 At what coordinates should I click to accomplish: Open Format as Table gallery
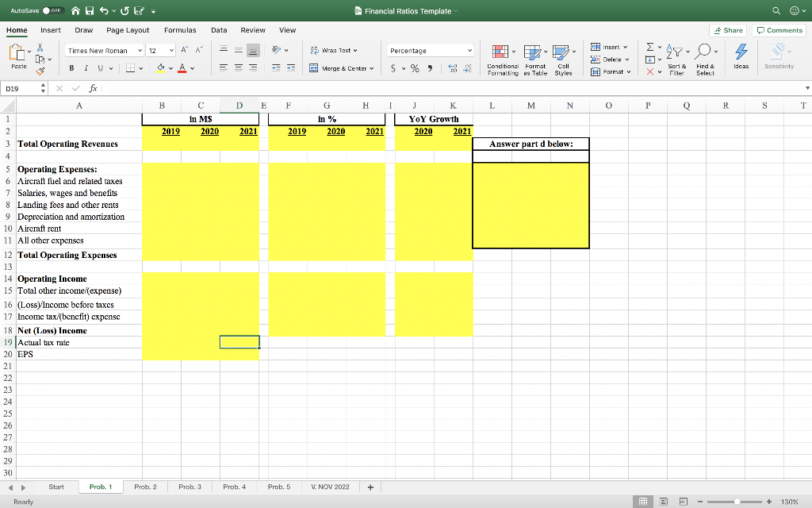tap(535, 60)
